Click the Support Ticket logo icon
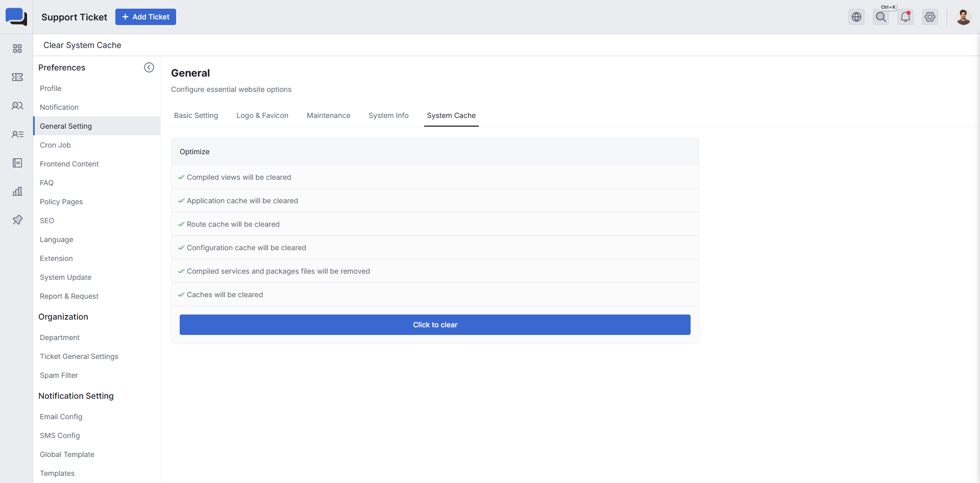 click(x=16, y=17)
